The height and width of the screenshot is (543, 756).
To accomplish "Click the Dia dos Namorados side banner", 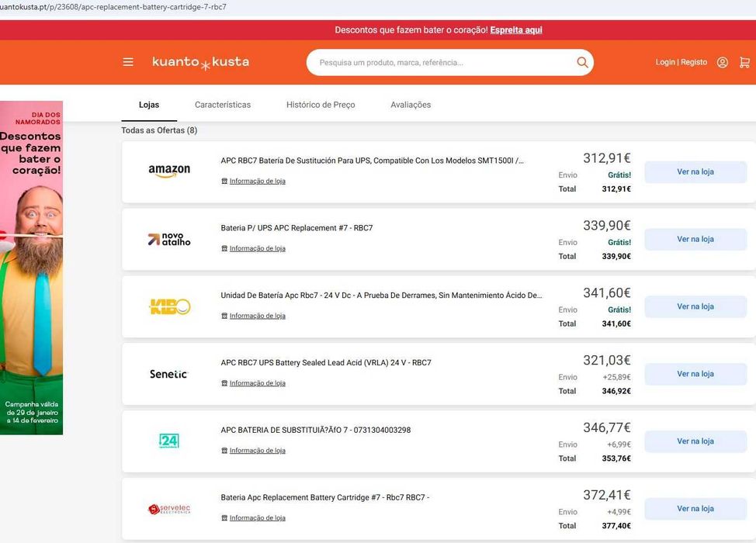I will 31,268.
